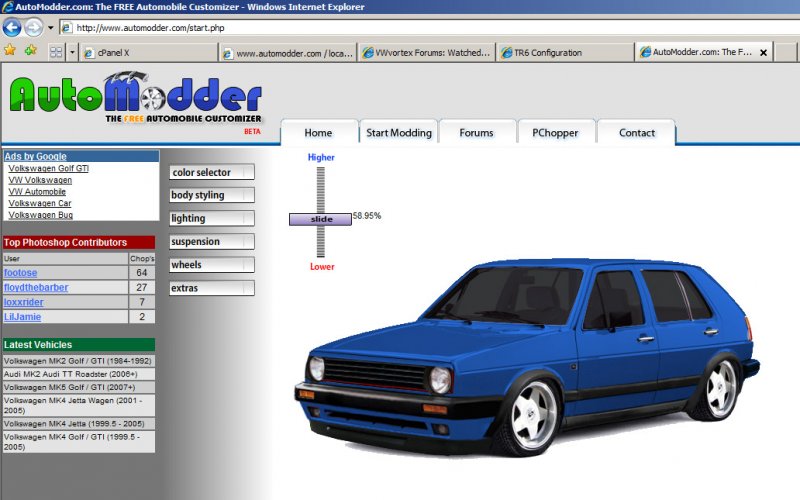Open the suspension options menu
800x500 pixels.
pos(211,241)
